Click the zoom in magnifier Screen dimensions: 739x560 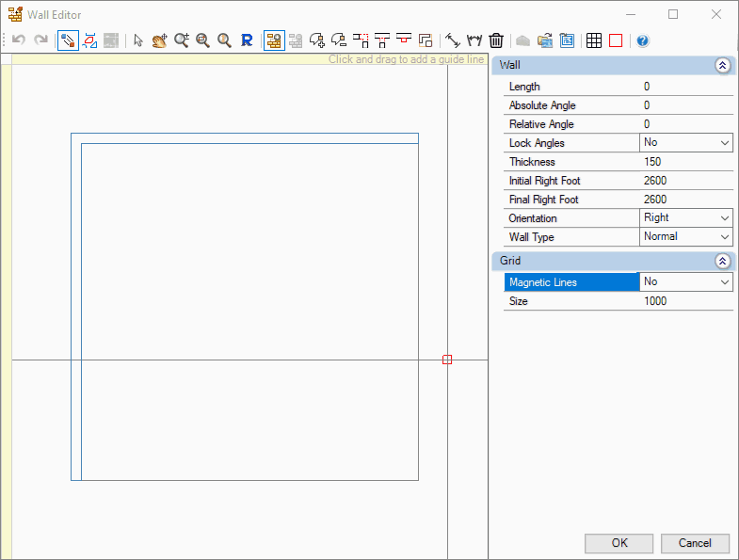coord(182,40)
